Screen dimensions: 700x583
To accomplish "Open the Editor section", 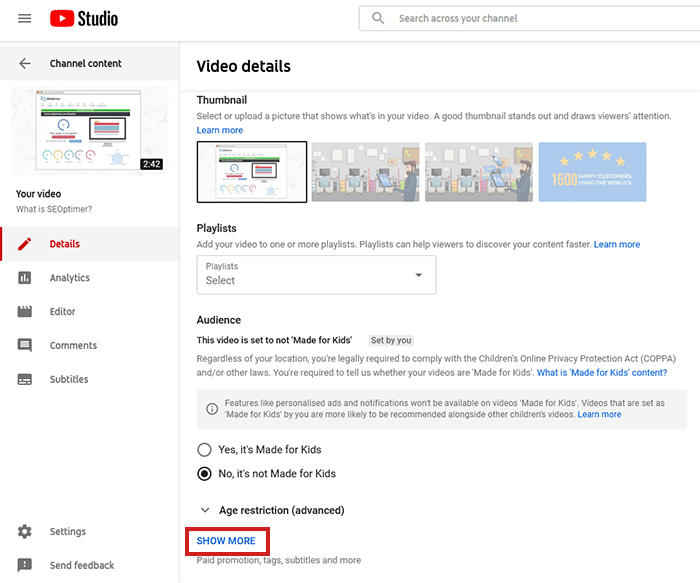I will [62, 312].
